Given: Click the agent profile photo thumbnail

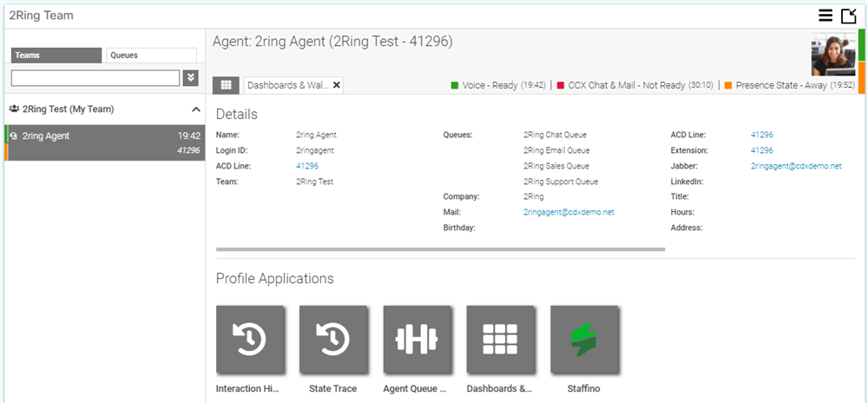Looking at the screenshot, I should [x=835, y=54].
